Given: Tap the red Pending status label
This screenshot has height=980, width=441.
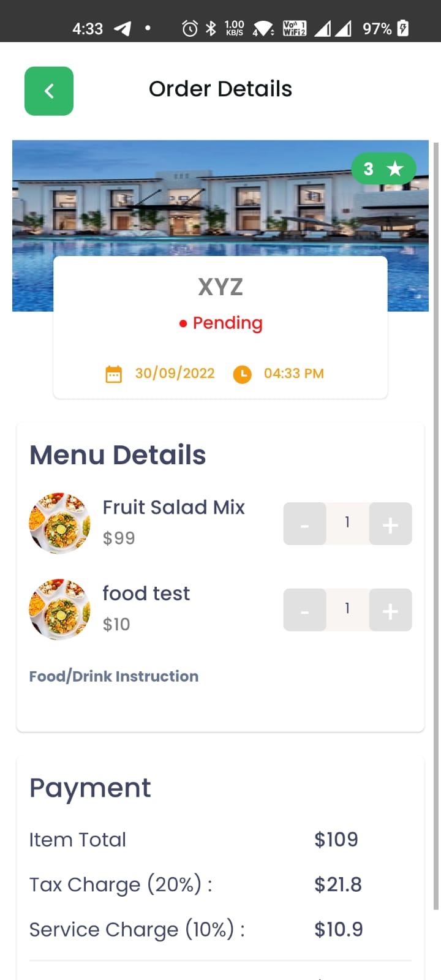Looking at the screenshot, I should (x=221, y=323).
